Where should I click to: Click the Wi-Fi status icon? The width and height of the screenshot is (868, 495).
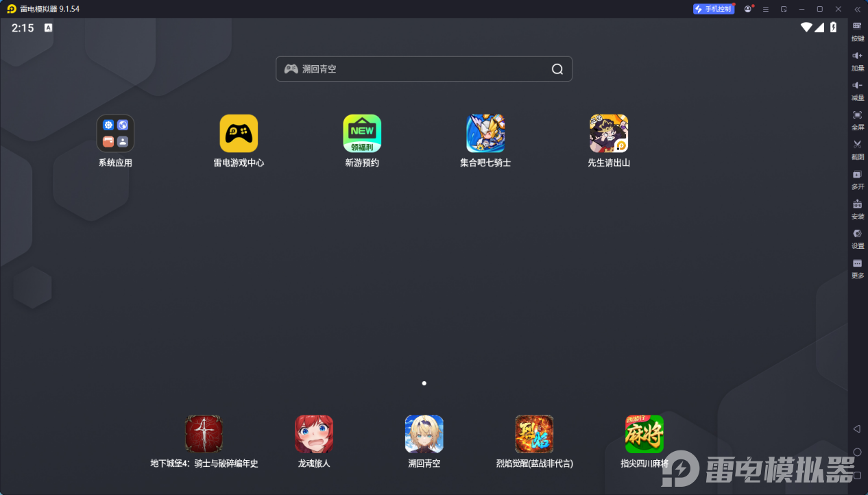[x=806, y=27]
